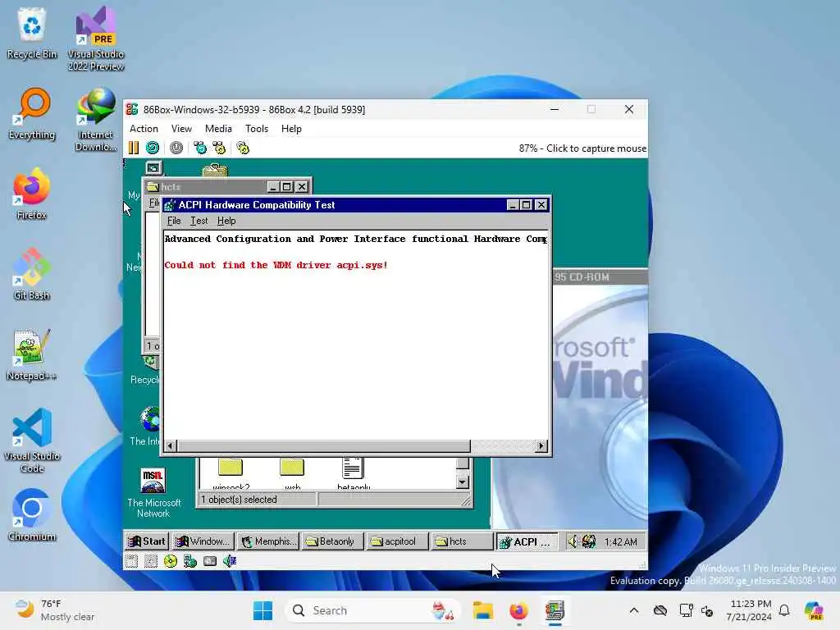Open the 86Box Tools menu
The width and height of the screenshot is (840, 630).
[257, 129]
